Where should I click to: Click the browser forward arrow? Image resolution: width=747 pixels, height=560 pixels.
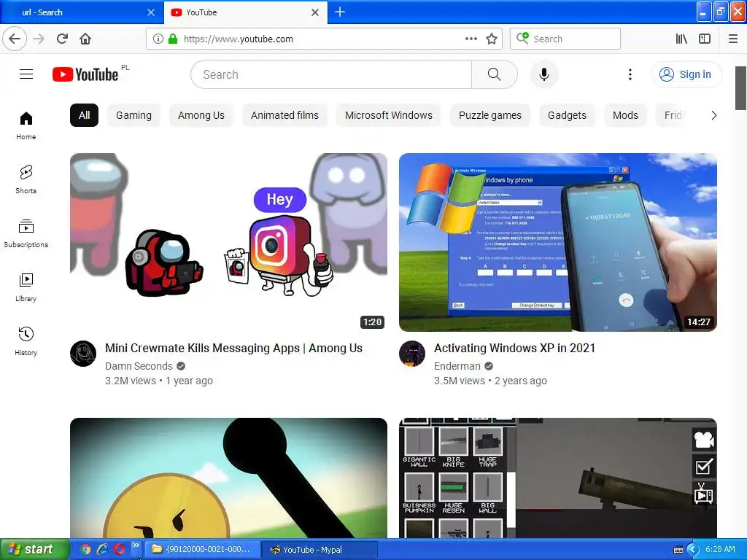(x=39, y=39)
